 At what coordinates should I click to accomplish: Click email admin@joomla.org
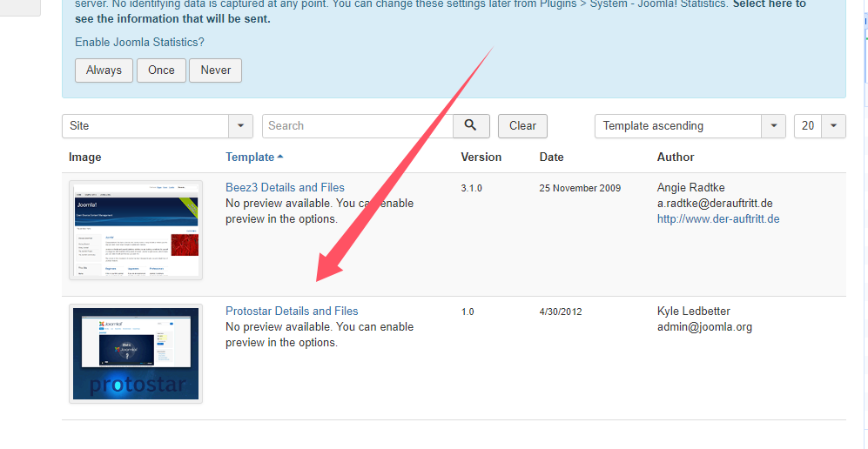704,327
